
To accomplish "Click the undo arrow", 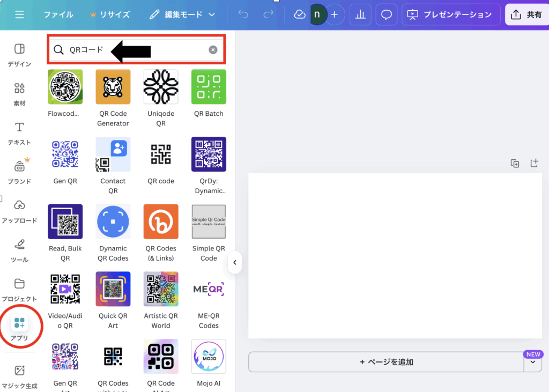I will pyautogui.click(x=243, y=14).
